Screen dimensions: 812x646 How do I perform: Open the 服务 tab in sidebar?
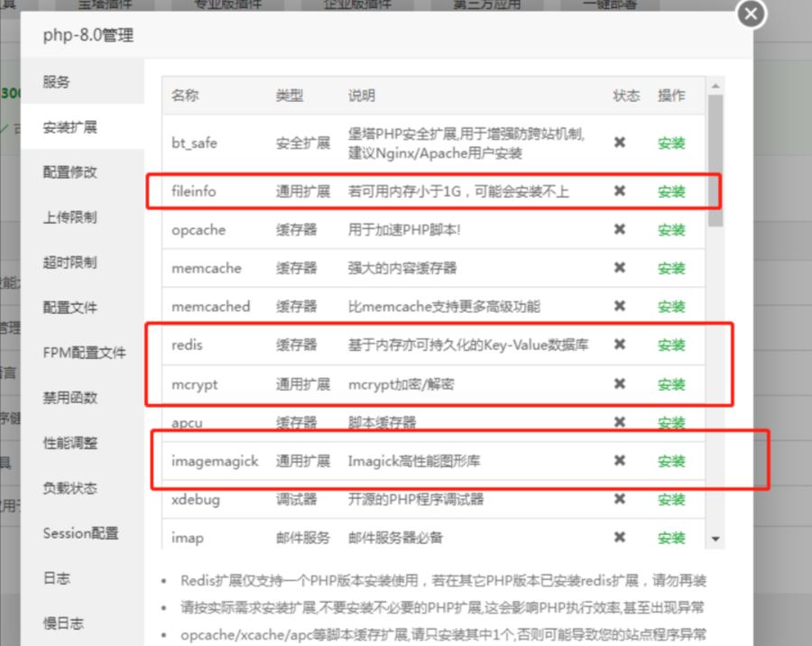[x=56, y=82]
